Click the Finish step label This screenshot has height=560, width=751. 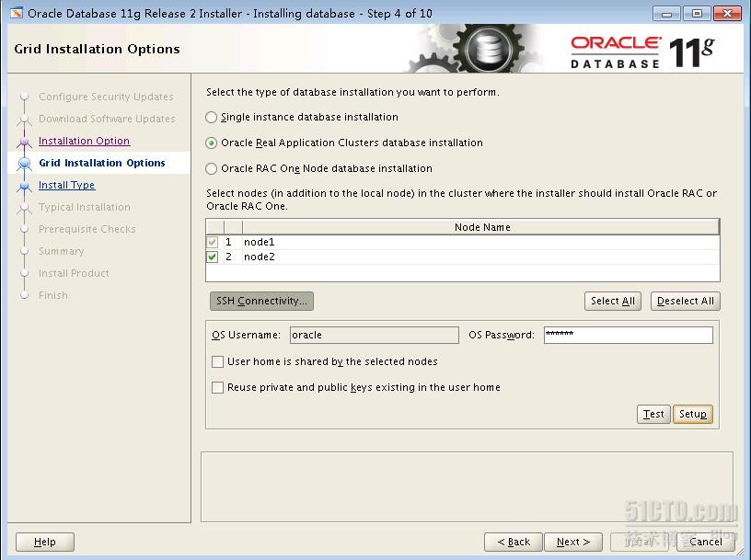[53, 295]
